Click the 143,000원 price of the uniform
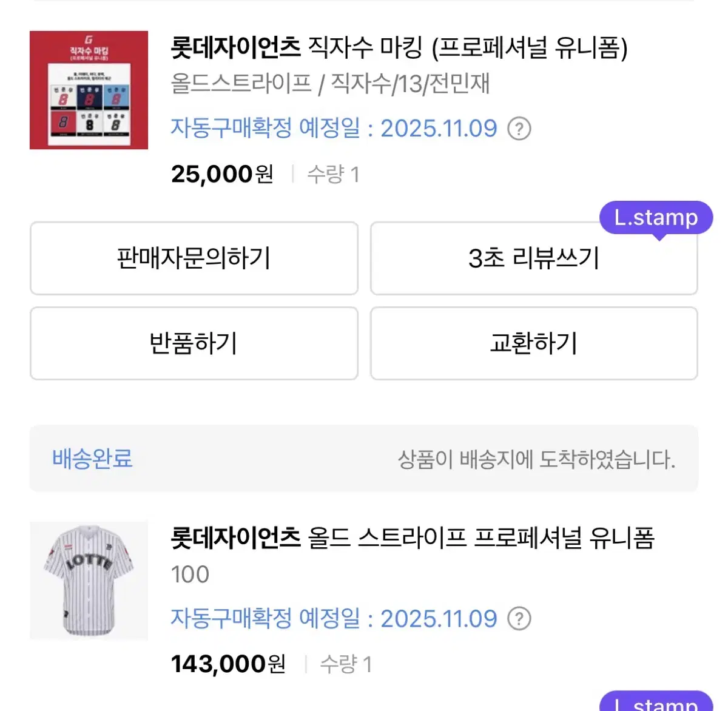 (x=228, y=664)
